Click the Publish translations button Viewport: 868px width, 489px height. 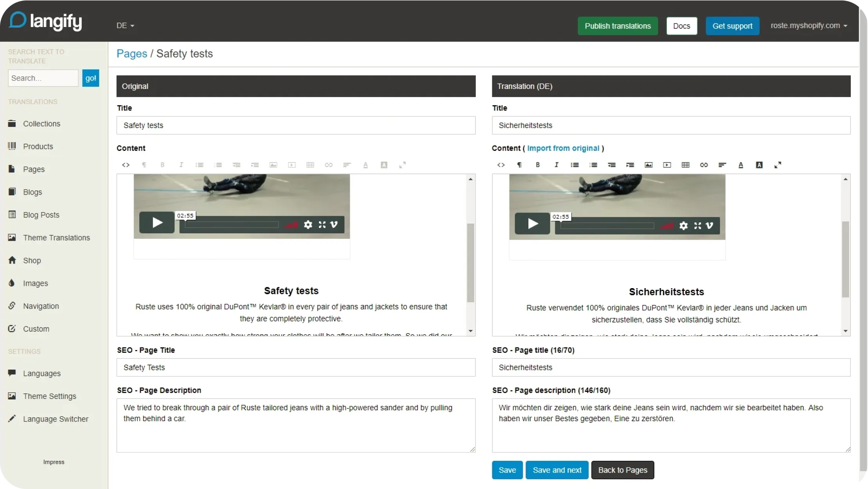[618, 26]
